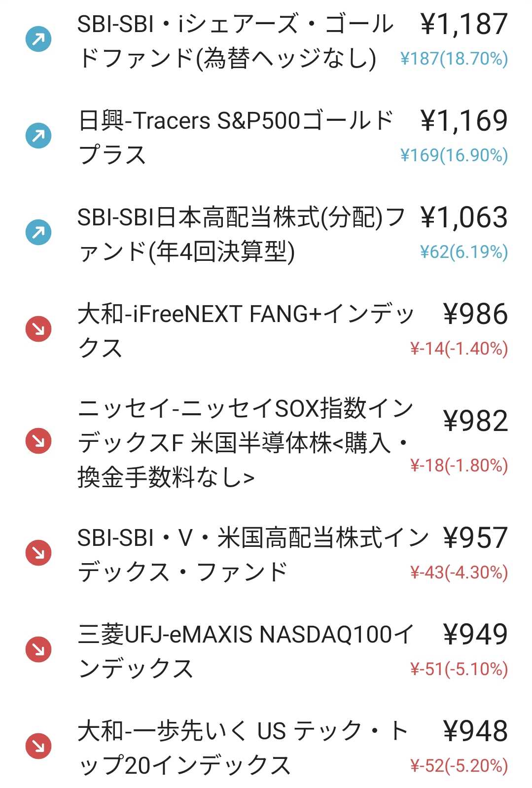Tap red loss icon for ニッセイSOX指数 fund

tap(38, 440)
